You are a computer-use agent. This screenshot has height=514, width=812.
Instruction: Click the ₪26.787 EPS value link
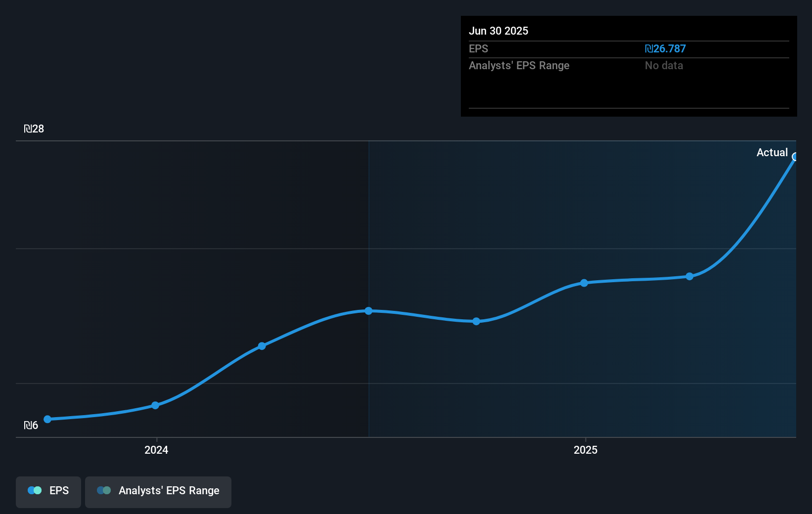point(665,48)
